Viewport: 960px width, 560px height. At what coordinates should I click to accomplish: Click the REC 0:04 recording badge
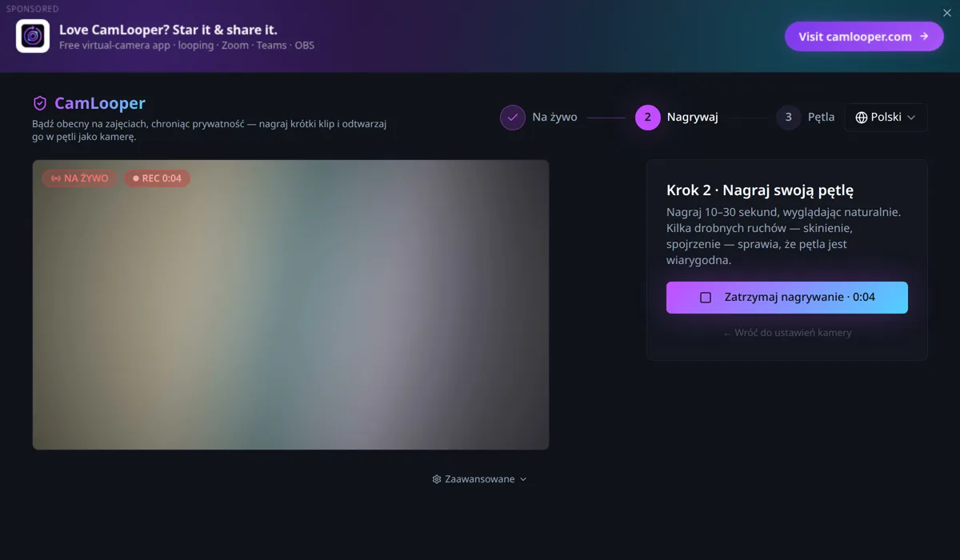pyautogui.click(x=157, y=178)
